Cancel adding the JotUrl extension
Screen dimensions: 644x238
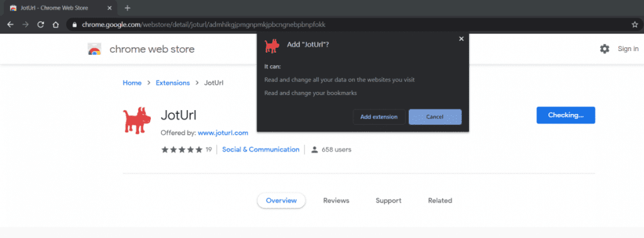pyautogui.click(x=435, y=116)
